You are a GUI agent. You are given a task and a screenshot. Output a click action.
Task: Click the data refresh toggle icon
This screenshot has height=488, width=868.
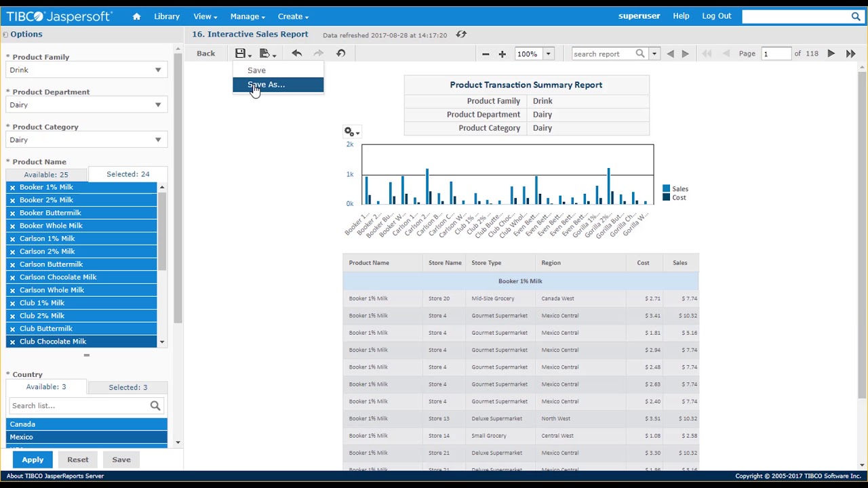(461, 35)
